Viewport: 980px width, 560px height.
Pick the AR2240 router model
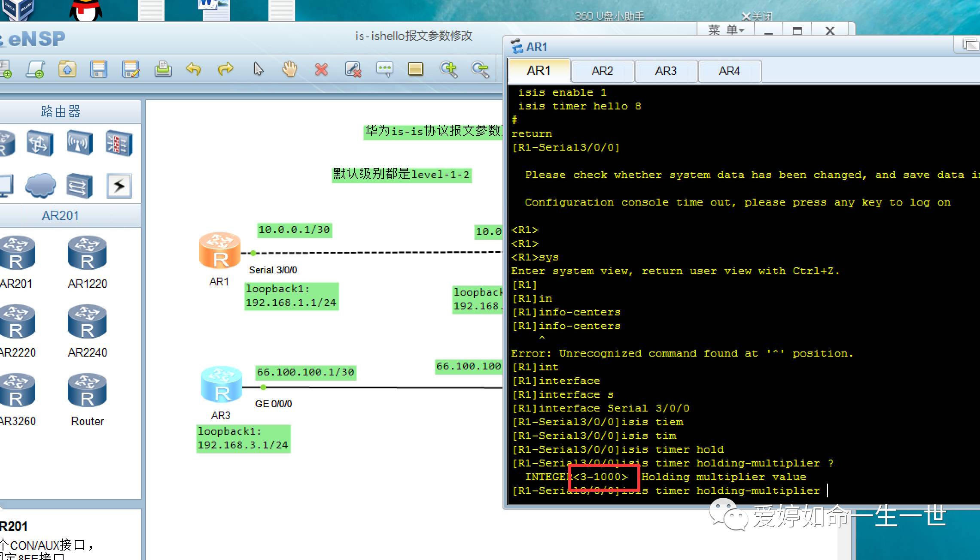[87, 322]
